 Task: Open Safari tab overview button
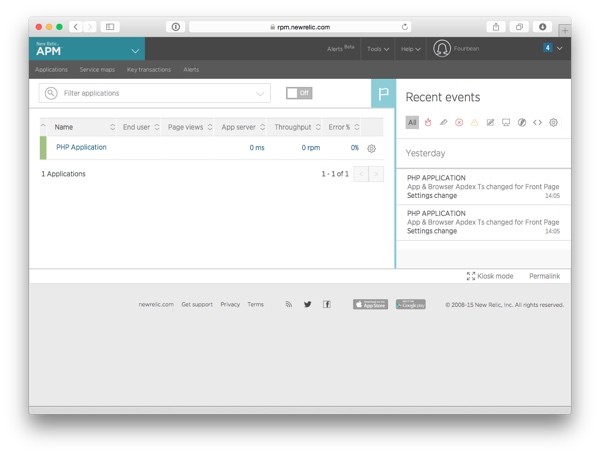click(x=519, y=27)
